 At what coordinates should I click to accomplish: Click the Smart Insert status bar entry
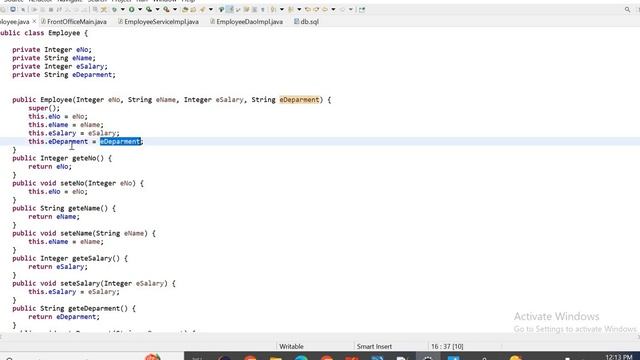pyautogui.click(x=374, y=347)
